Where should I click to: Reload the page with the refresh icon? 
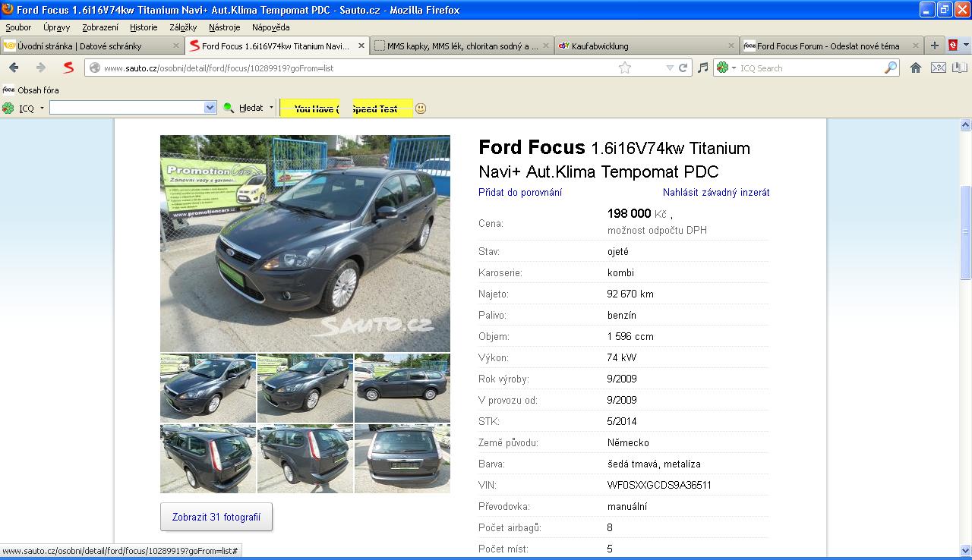(x=683, y=68)
